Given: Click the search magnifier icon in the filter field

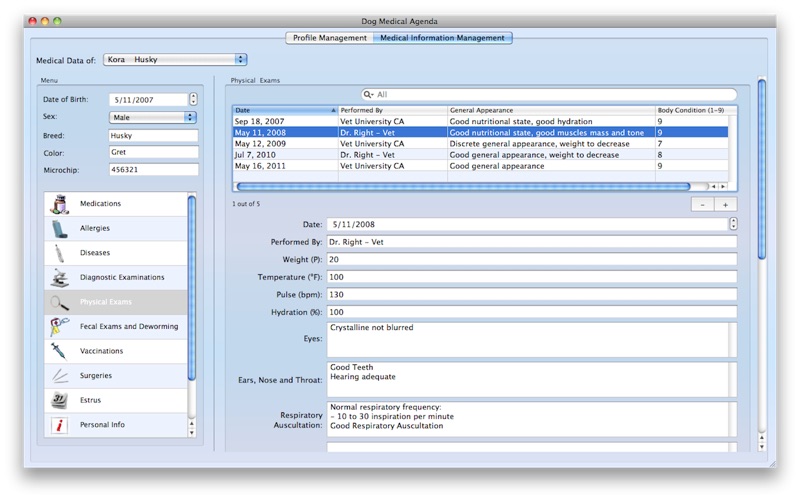Looking at the screenshot, I should (368, 94).
